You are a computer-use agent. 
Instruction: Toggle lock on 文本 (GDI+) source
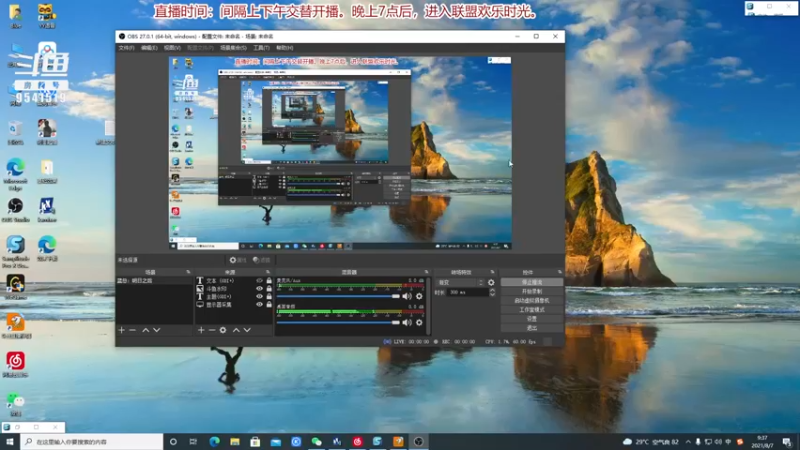click(x=269, y=281)
